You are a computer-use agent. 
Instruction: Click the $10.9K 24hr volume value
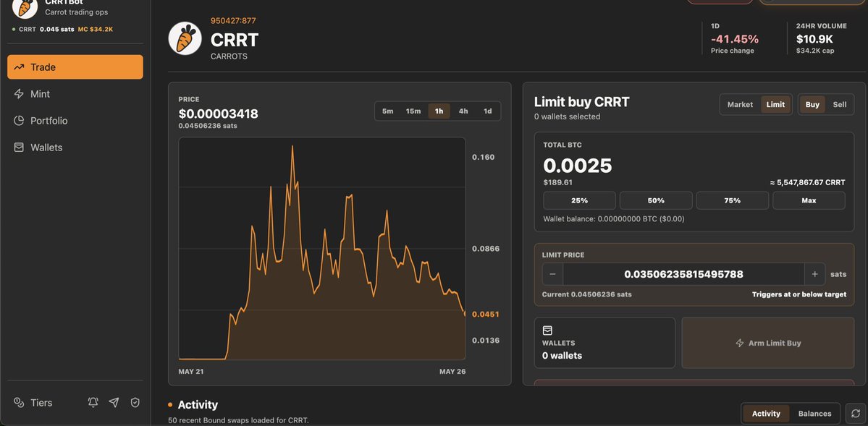(814, 39)
